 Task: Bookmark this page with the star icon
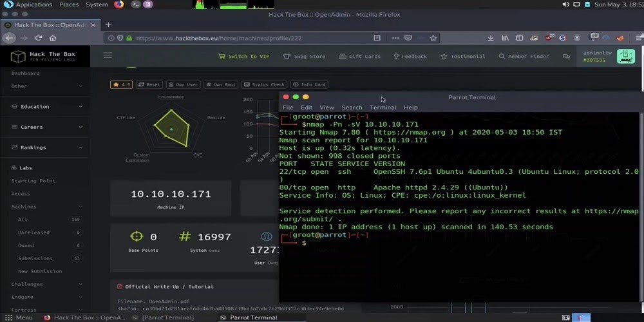pos(433,38)
